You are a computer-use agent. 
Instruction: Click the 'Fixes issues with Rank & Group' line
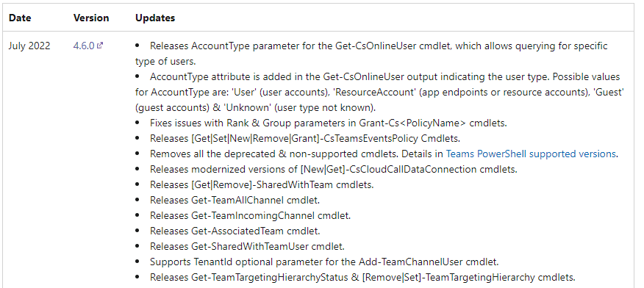coord(329,123)
